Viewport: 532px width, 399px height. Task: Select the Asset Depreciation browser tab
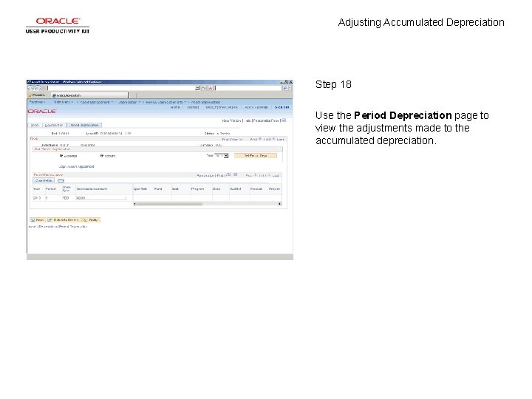tap(89, 95)
